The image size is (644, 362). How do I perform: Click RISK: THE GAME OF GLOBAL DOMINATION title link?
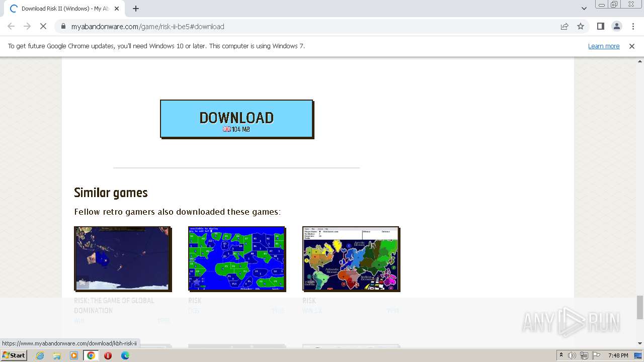pos(114,305)
